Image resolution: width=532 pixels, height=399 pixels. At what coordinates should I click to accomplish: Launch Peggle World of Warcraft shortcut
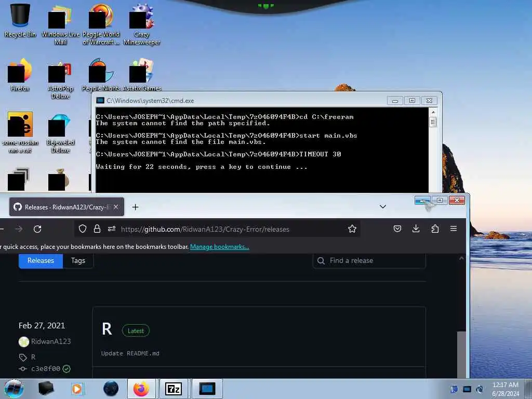(101, 24)
